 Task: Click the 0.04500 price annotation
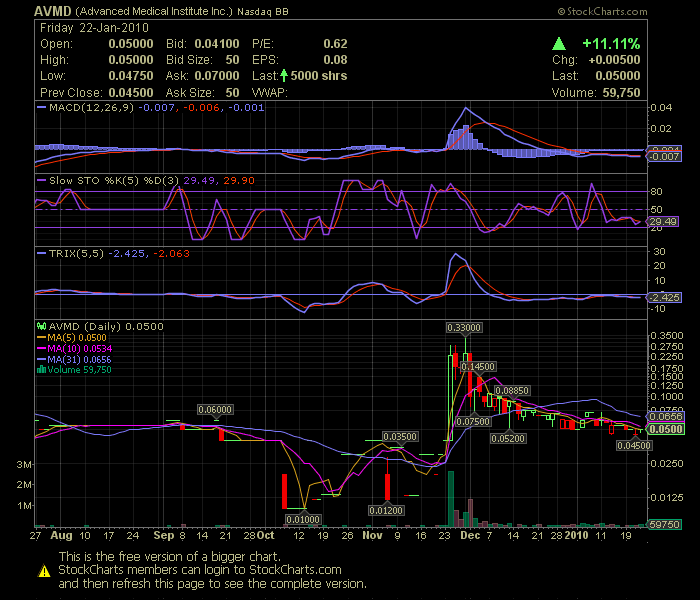pos(634,446)
